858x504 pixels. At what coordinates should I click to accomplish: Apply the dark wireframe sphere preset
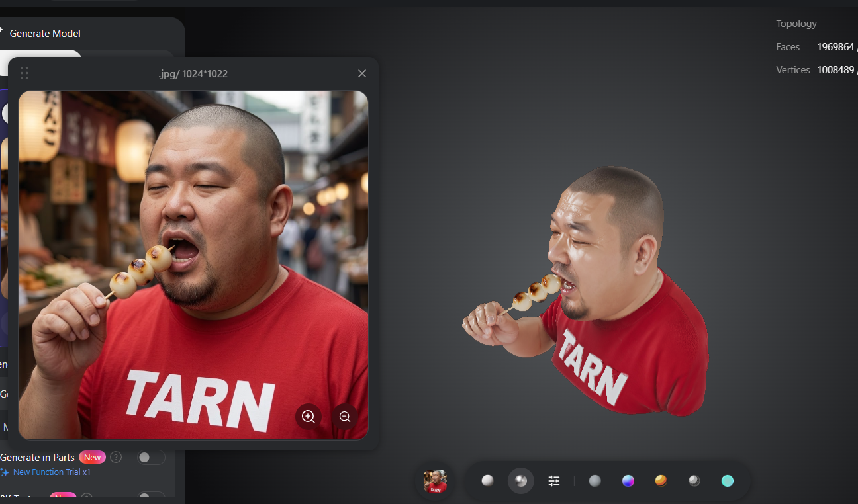point(694,481)
